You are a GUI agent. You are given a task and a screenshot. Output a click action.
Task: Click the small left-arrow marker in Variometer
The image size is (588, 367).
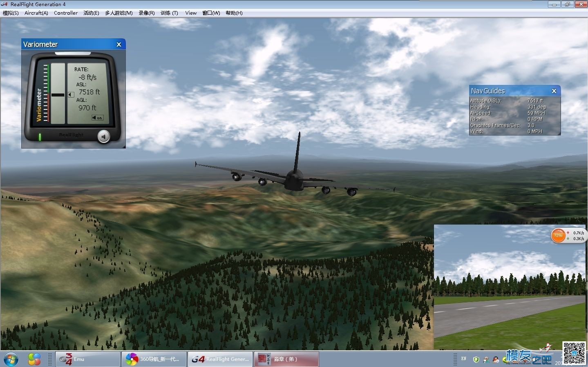point(71,95)
